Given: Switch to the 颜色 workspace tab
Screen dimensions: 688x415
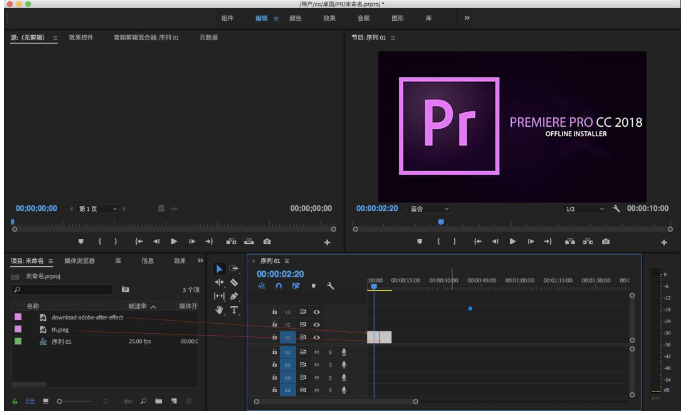Looking at the screenshot, I should [295, 18].
